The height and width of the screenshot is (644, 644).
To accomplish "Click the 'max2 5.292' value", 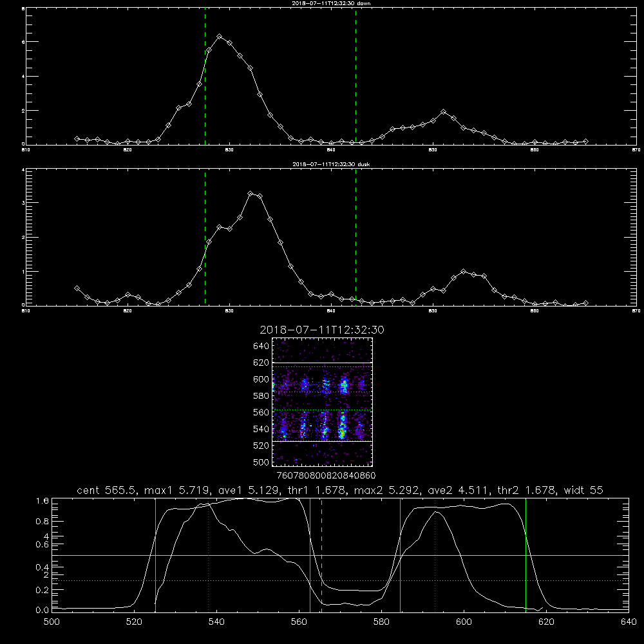I will tap(387, 490).
